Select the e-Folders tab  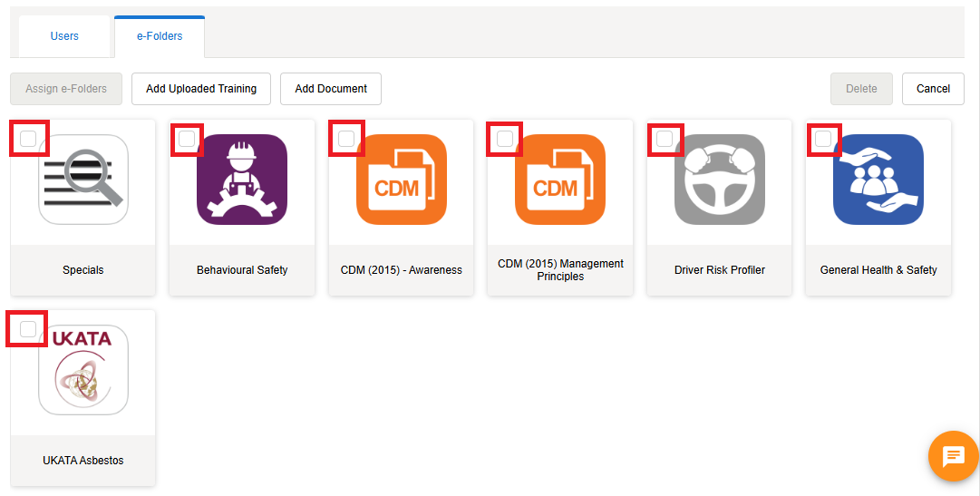tap(160, 36)
